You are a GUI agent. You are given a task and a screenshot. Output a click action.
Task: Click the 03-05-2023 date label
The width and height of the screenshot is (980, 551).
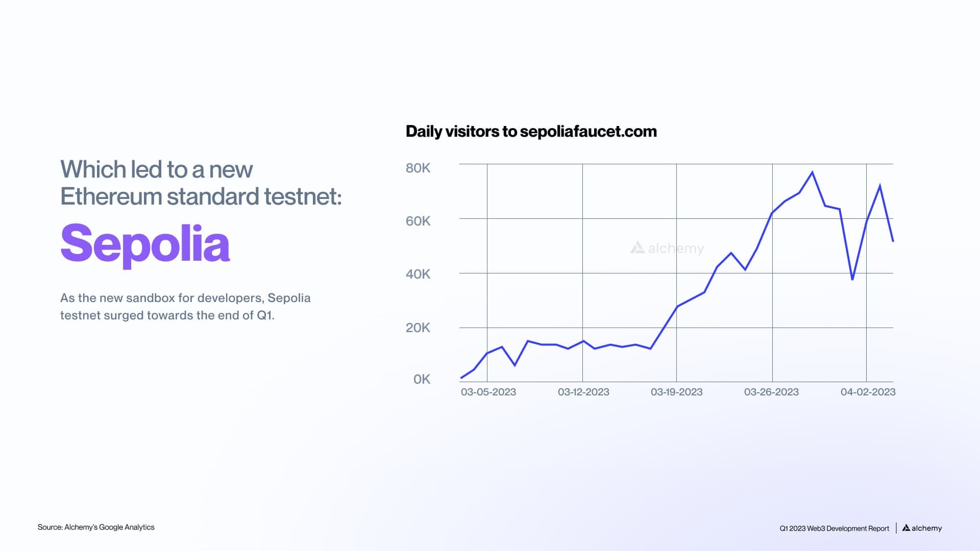coord(488,392)
